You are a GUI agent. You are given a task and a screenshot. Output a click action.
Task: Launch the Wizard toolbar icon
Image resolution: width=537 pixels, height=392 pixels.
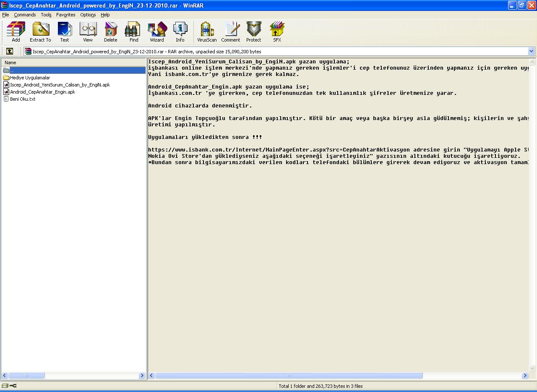tap(157, 32)
